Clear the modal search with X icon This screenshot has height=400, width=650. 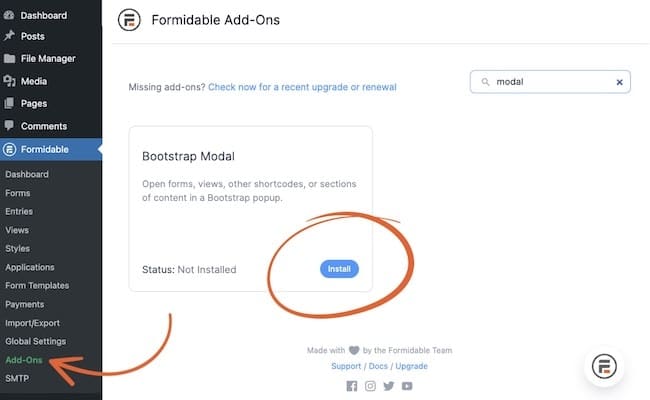[619, 82]
